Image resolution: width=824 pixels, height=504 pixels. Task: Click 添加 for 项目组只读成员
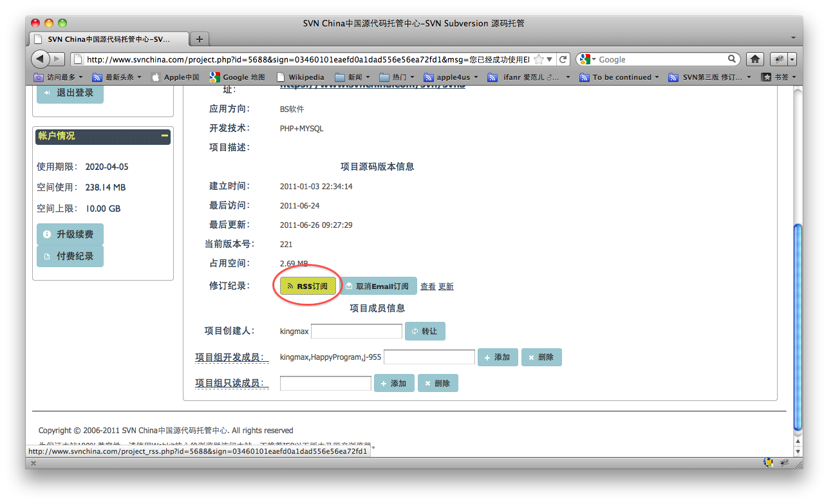tap(394, 383)
